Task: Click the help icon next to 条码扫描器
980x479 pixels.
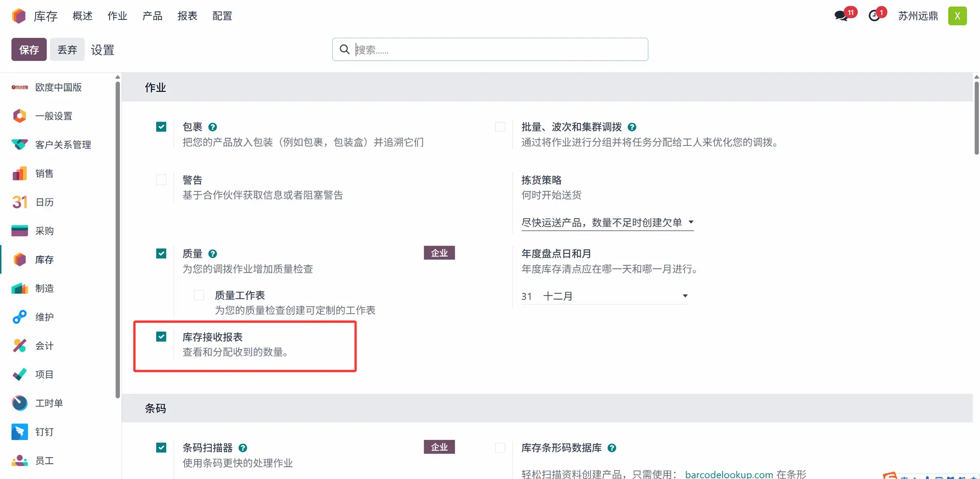Action: coord(243,448)
